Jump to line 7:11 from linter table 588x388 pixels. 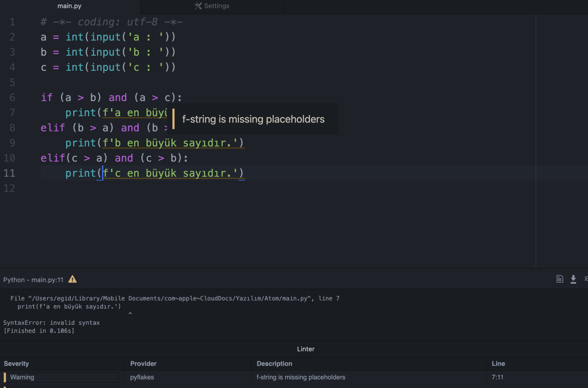[497, 377]
